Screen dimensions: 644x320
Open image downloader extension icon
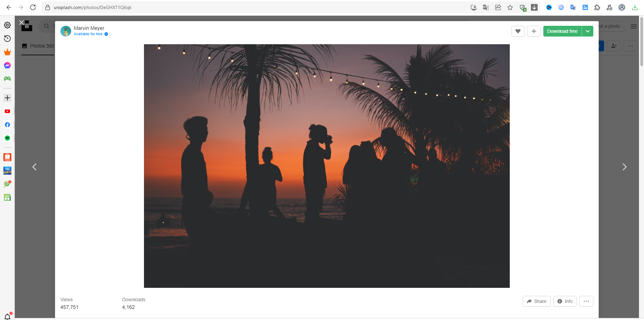click(x=585, y=7)
